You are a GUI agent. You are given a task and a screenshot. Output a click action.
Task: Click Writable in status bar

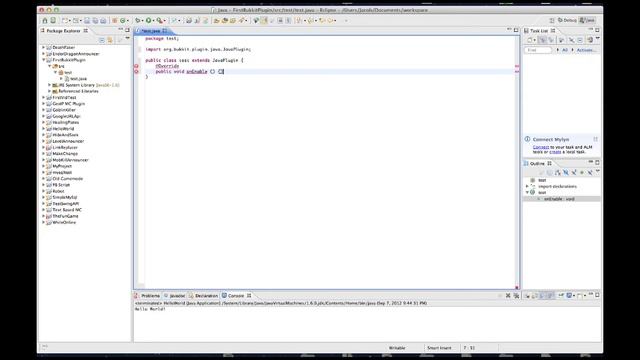(x=397, y=348)
